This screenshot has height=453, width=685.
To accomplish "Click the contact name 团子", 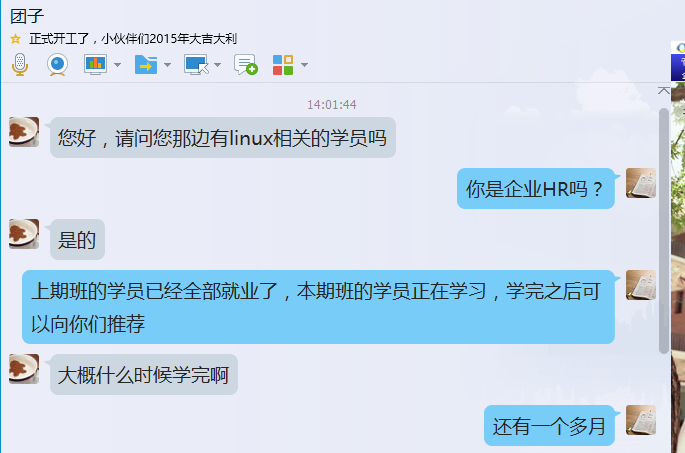I will pyautogui.click(x=27, y=16).
